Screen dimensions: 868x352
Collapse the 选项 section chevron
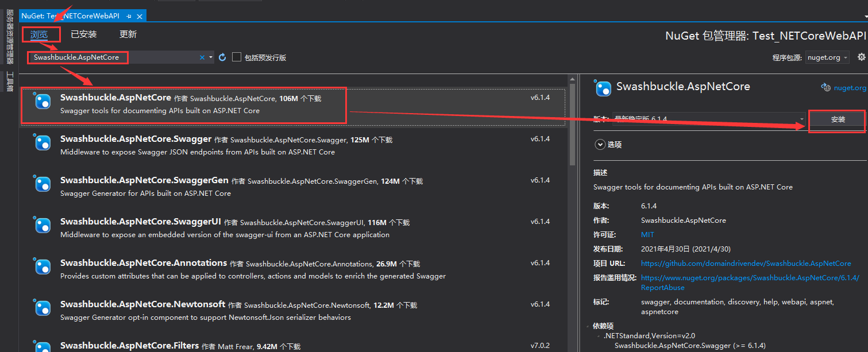pyautogui.click(x=600, y=144)
